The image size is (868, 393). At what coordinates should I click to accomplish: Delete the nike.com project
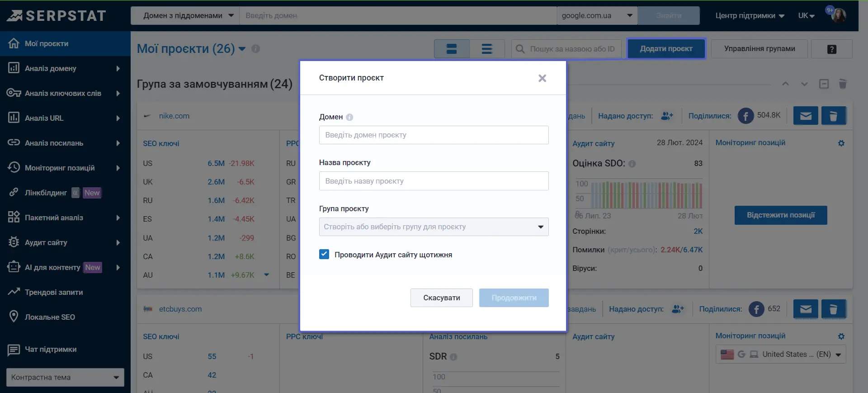[834, 116]
